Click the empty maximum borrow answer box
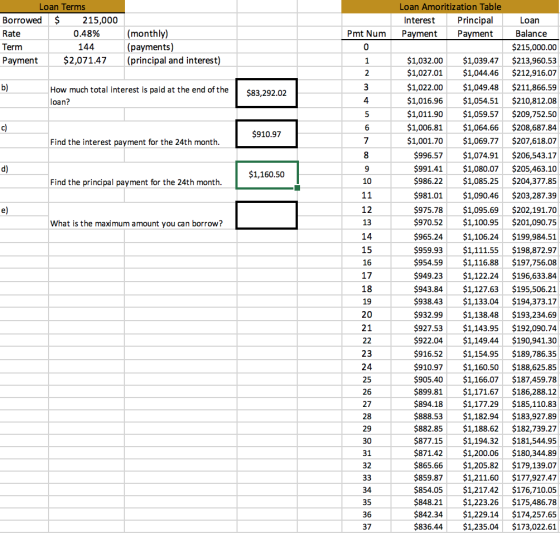This screenshot has width=560, height=533. 266,215
